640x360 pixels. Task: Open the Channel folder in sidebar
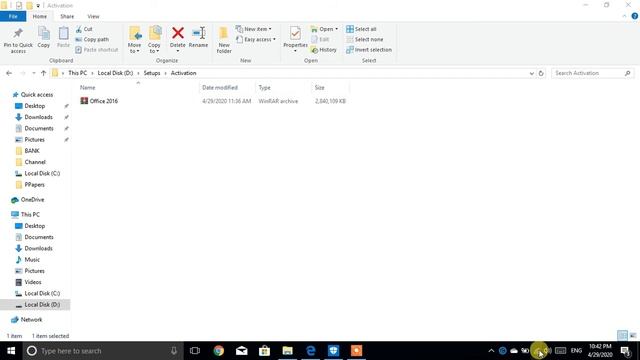(35, 162)
